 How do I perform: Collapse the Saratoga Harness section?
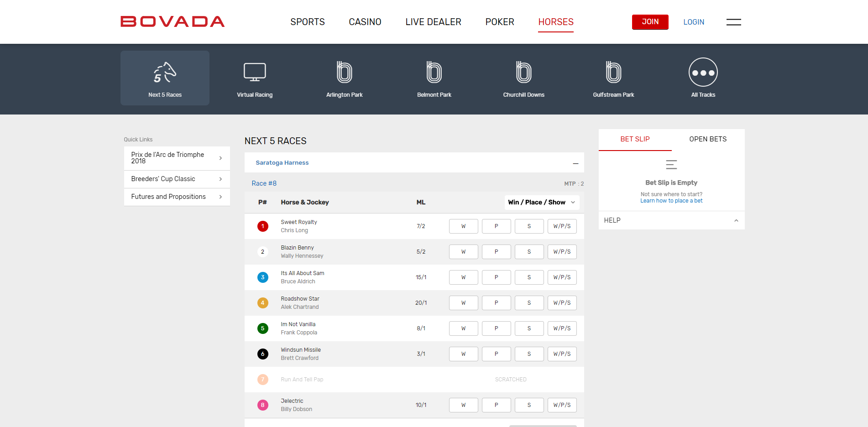[x=575, y=162]
